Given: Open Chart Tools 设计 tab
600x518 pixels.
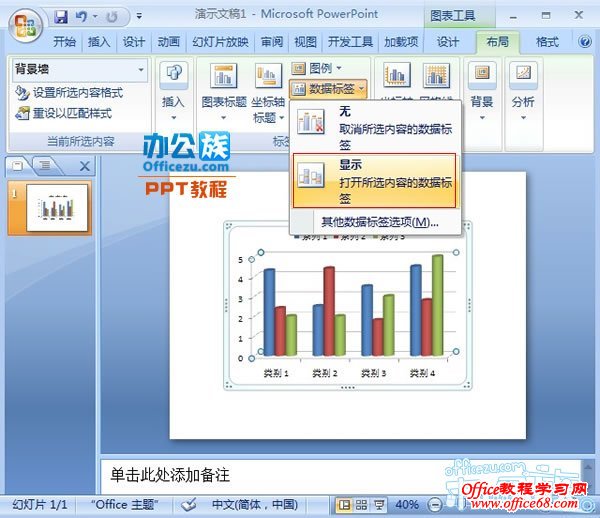Looking at the screenshot, I should tap(448, 41).
